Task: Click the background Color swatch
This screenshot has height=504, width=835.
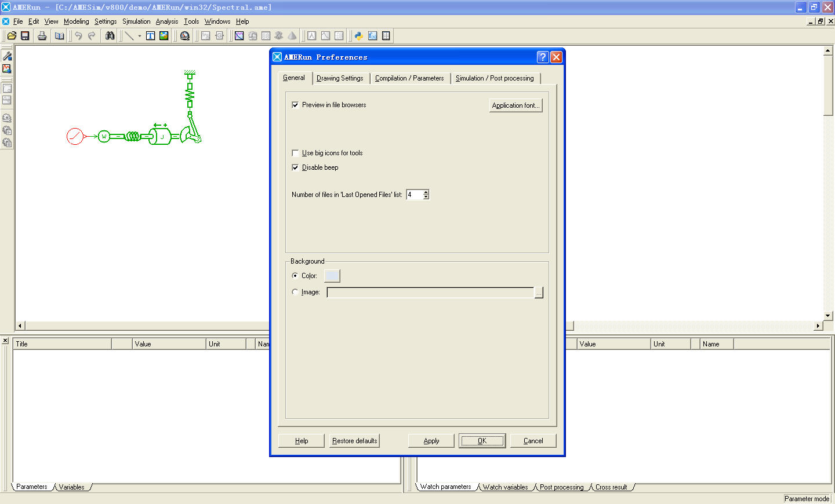Action: click(x=332, y=276)
